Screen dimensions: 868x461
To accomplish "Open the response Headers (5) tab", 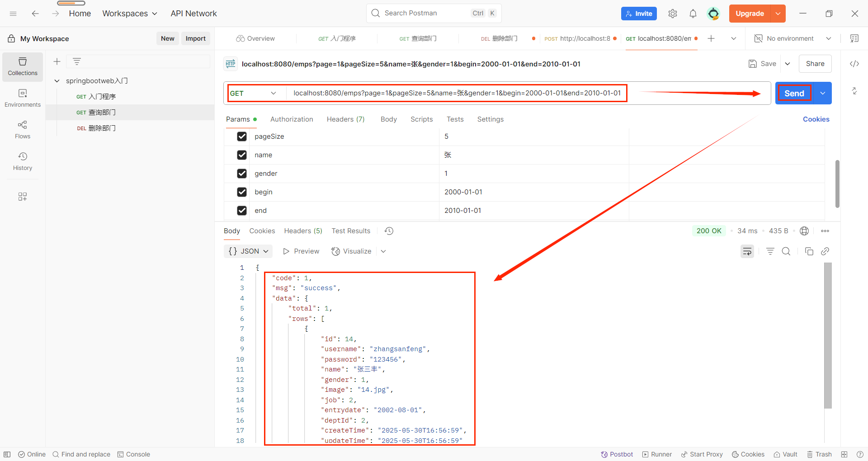I will [303, 231].
